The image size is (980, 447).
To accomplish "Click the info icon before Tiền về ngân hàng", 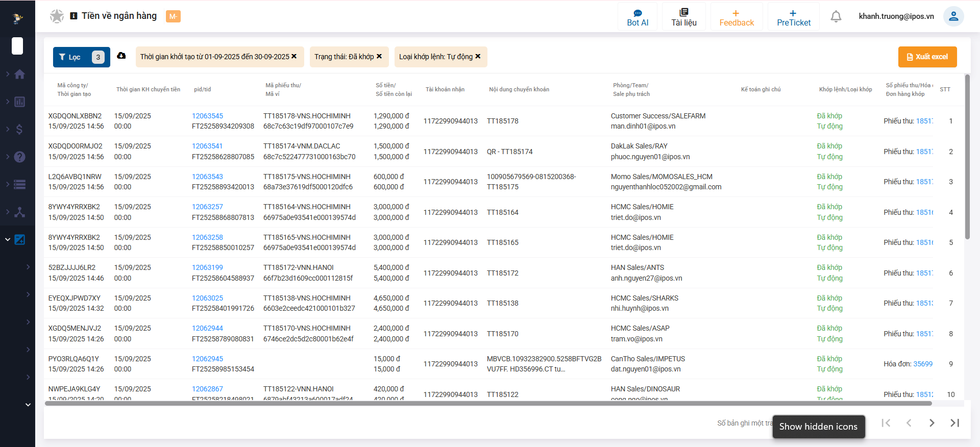I will [73, 16].
